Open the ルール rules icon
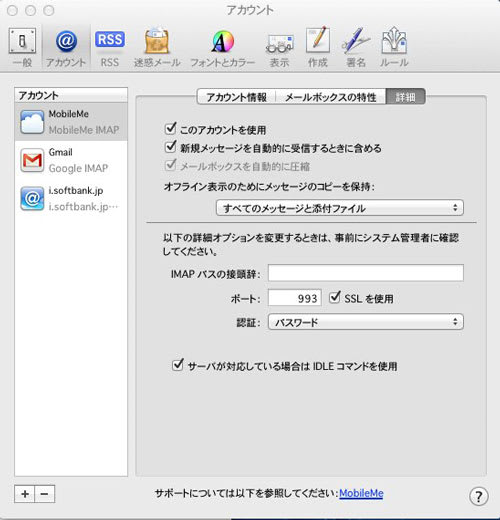 point(394,47)
